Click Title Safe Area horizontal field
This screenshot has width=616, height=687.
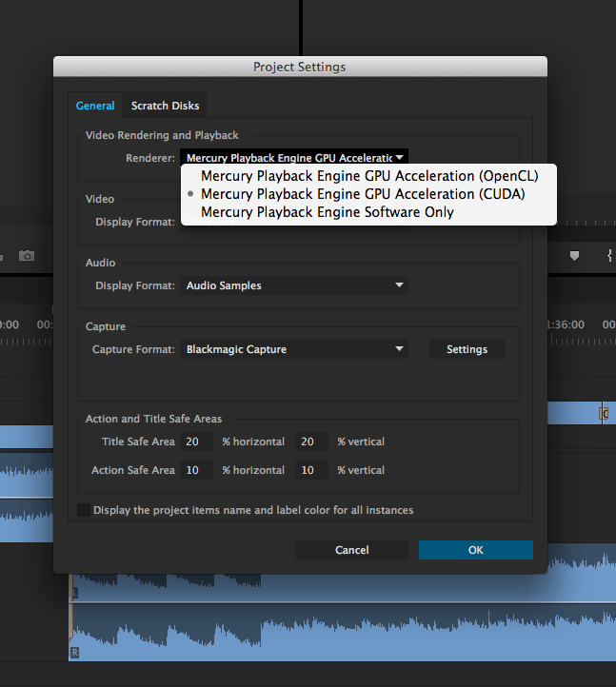[x=197, y=442]
